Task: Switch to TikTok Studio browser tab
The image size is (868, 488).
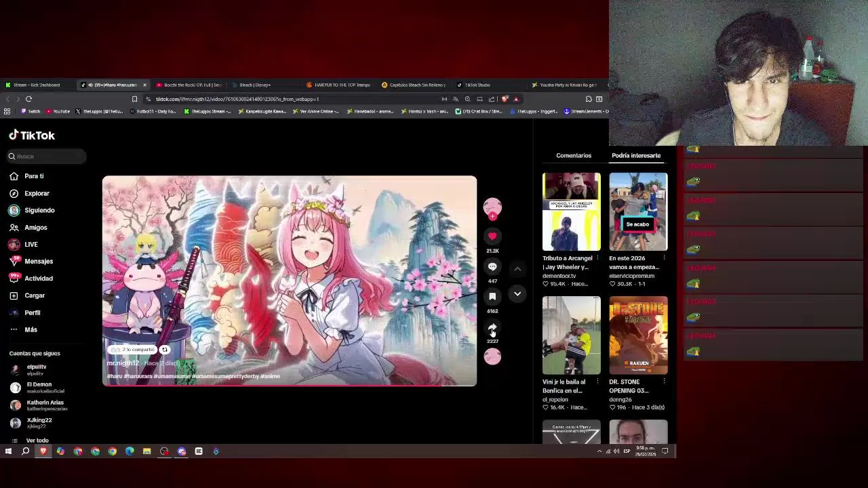Action: click(x=477, y=85)
